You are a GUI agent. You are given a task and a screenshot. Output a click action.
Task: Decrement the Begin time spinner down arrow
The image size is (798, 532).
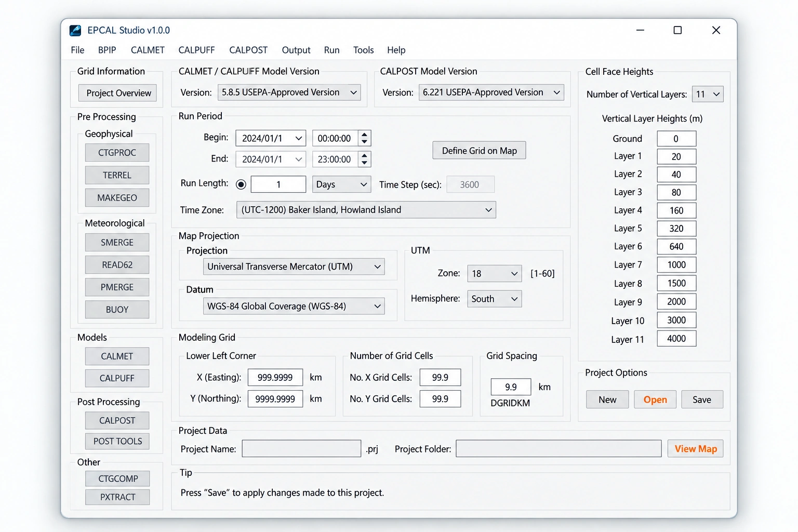click(x=365, y=142)
